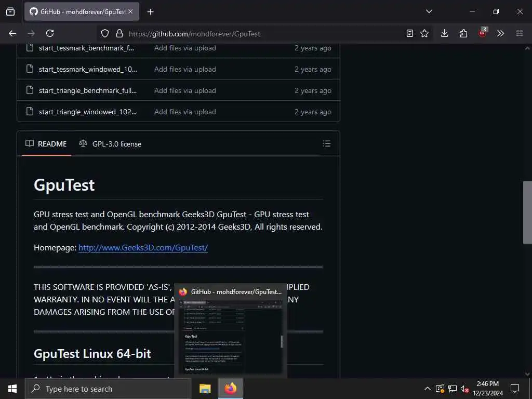Open Firefox application hamburger menu
Image resolution: width=532 pixels, height=399 pixels.
(519, 33)
